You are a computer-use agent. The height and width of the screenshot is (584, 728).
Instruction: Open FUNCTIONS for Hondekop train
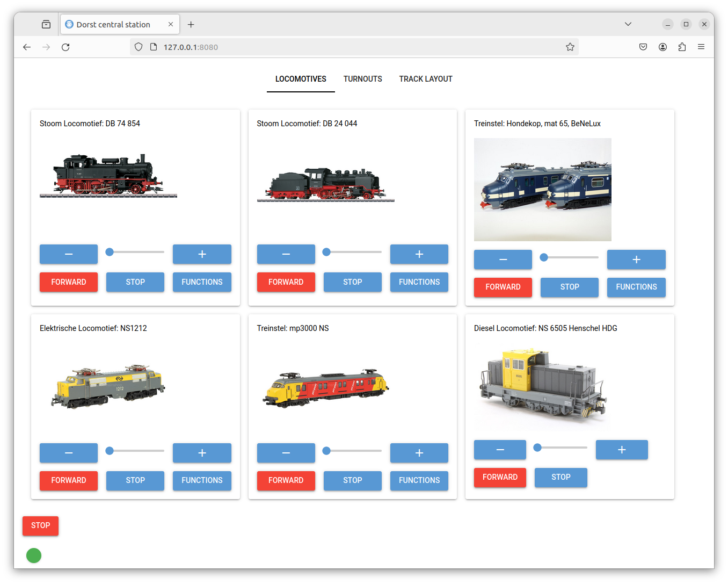click(636, 287)
